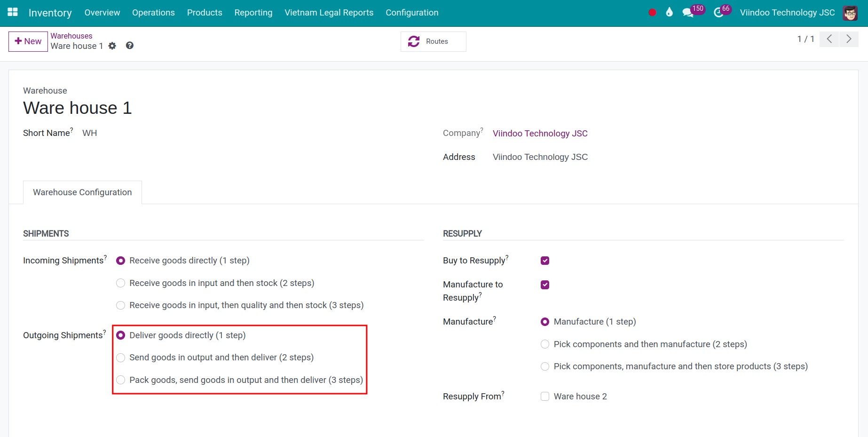Open the user avatar menu

850,13
